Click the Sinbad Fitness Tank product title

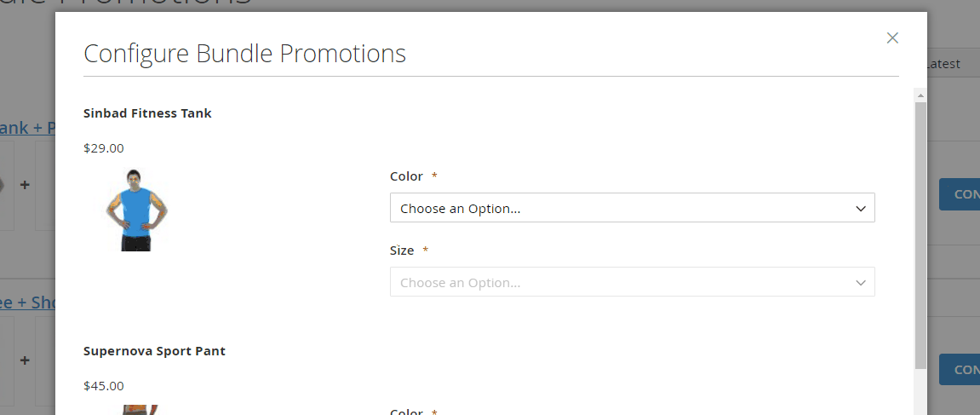[x=147, y=113]
